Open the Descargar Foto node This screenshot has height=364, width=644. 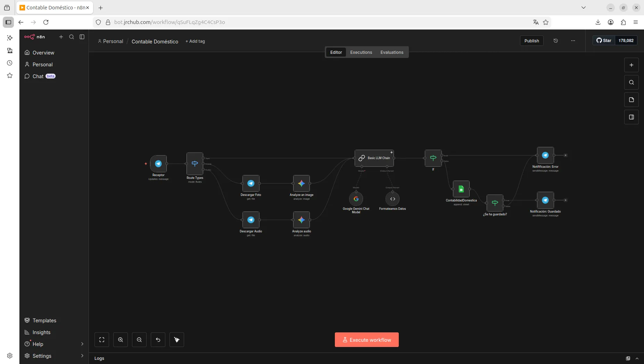(251, 183)
